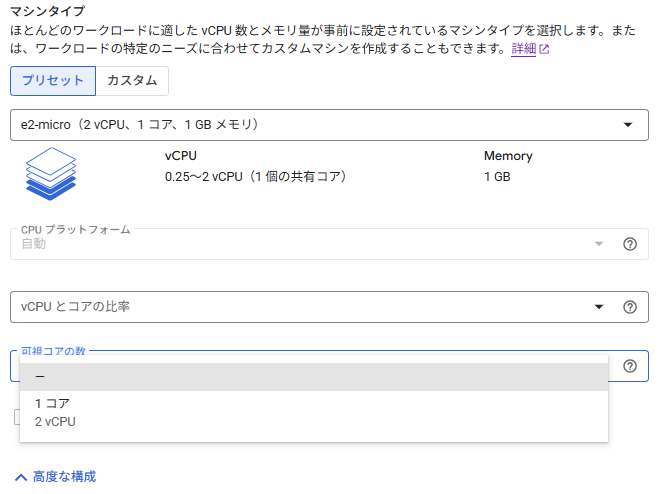
Task: Click help icon next to 可視コアの数
Action: tap(630, 366)
